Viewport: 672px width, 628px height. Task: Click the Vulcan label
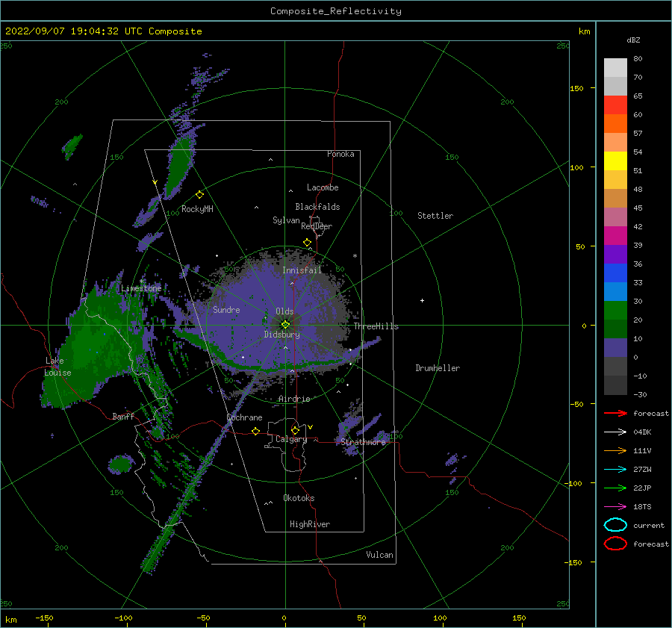tap(379, 555)
